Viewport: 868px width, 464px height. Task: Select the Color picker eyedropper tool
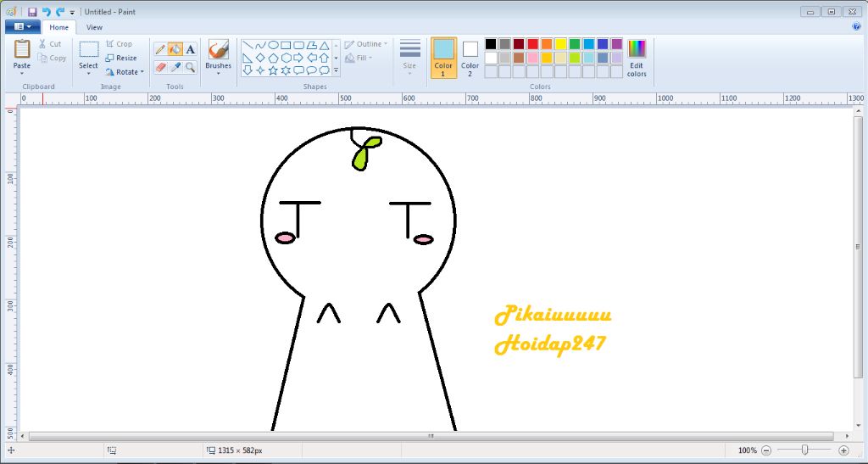pyautogui.click(x=175, y=68)
